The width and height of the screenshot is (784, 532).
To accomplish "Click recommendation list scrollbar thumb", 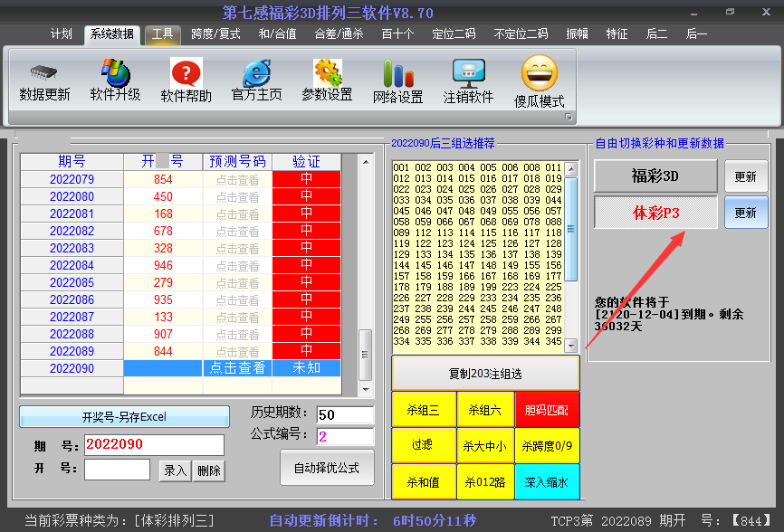I will 571,229.
